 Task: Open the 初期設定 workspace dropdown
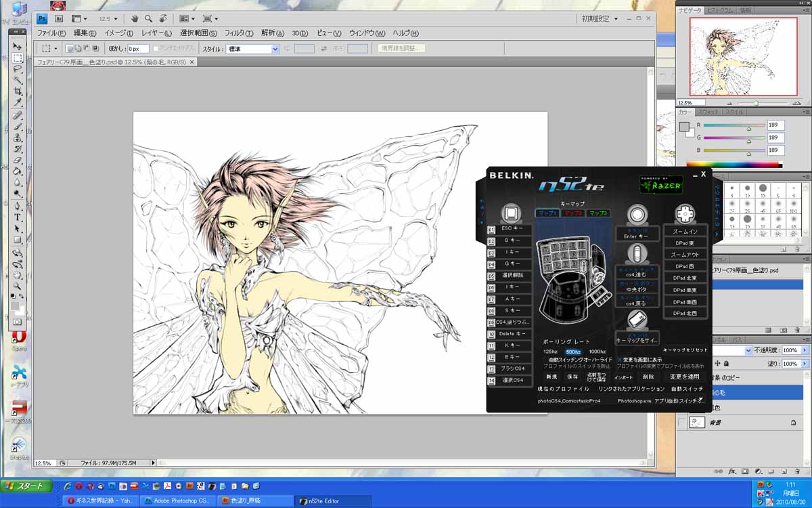600,19
